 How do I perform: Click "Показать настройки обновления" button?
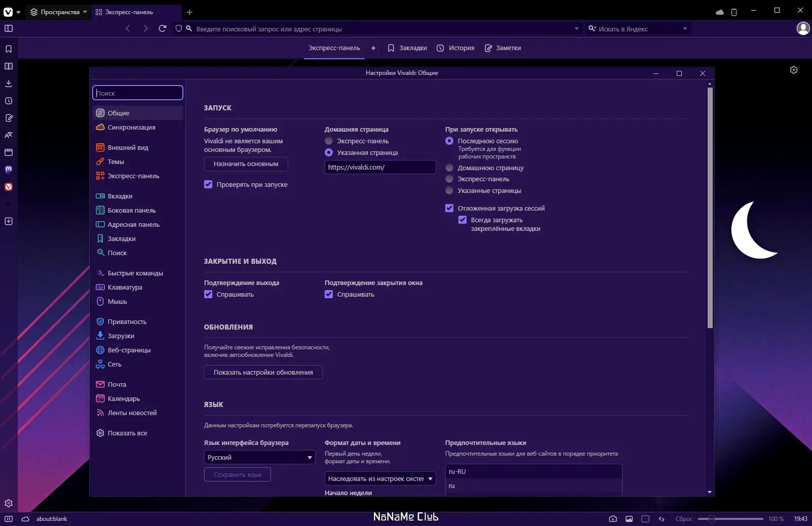click(263, 372)
